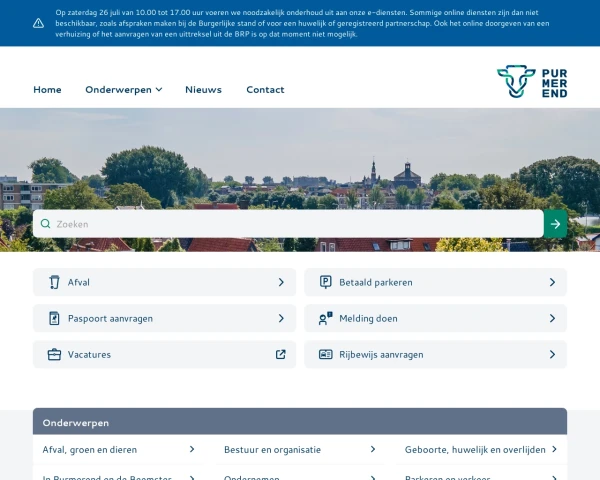Expand the Onderwerpen dropdown menu
Viewport: 600px width, 480px height.
[124, 90]
